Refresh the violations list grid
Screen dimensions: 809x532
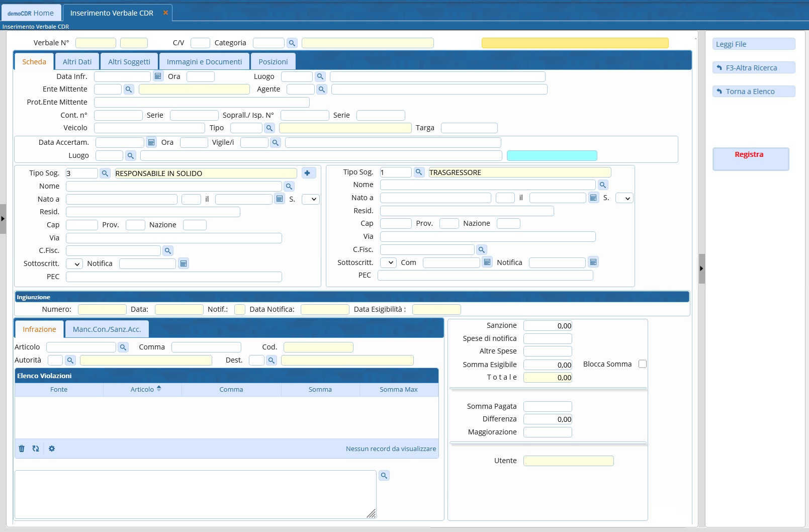pos(36,449)
